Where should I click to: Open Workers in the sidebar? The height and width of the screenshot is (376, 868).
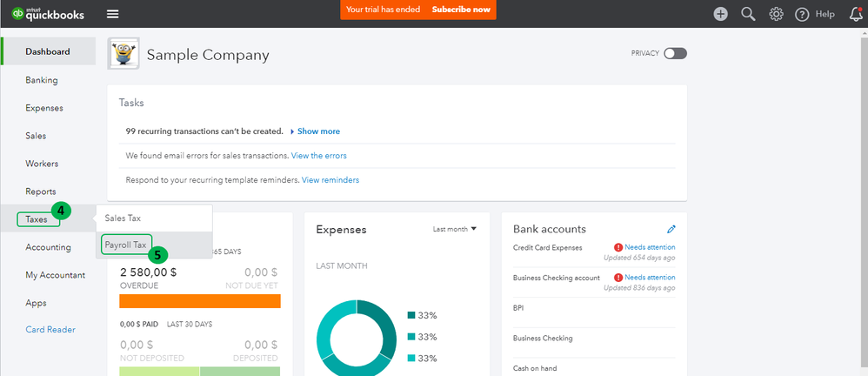click(42, 164)
